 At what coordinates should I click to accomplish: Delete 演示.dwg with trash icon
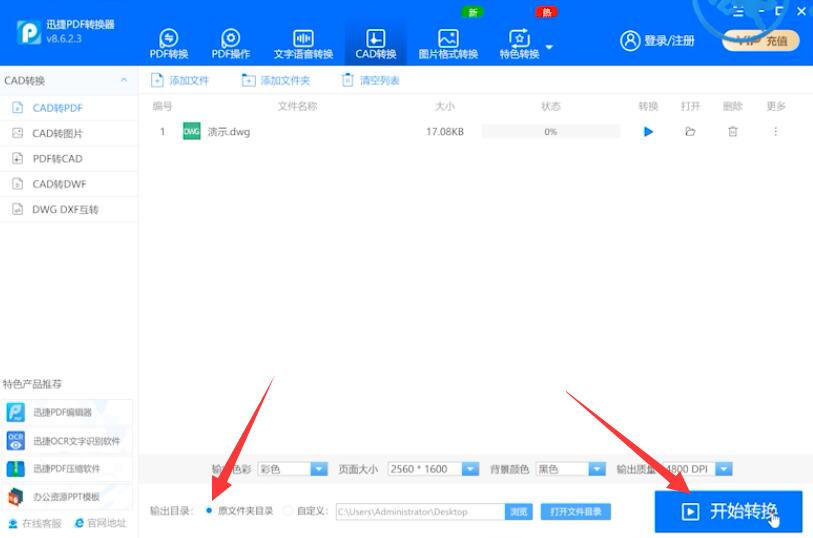point(733,132)
